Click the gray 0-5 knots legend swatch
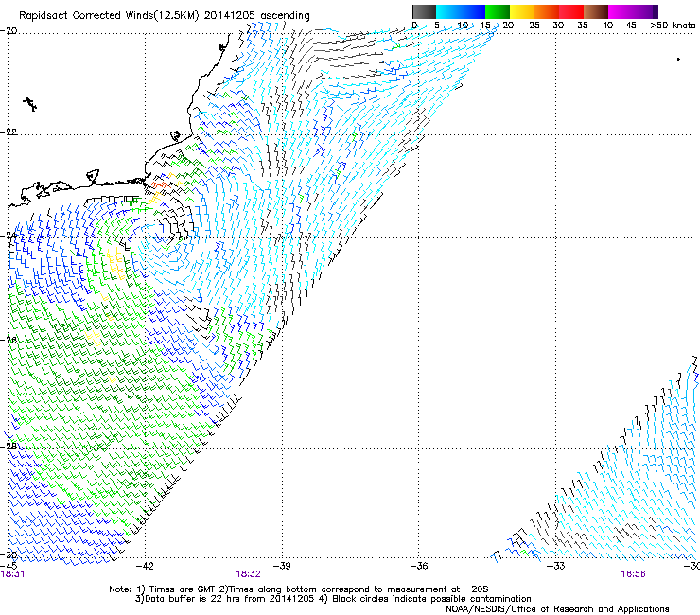This screenshot has height=615, width=700. tap(424, 11)
